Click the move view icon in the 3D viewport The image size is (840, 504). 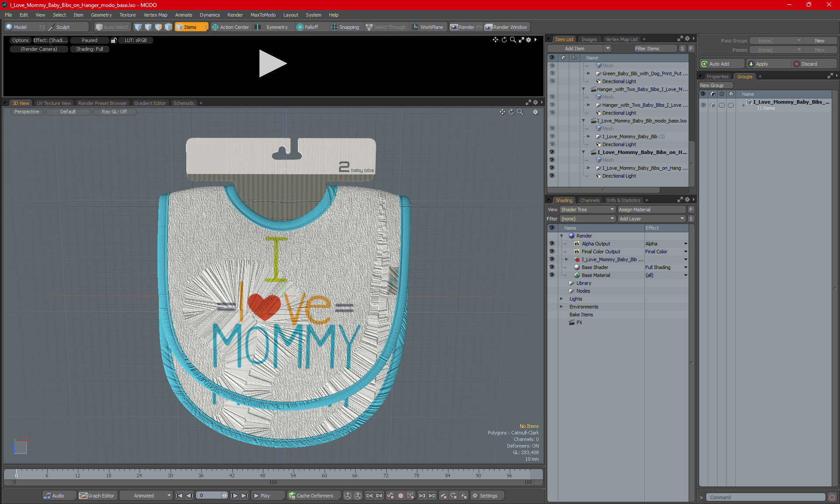click(x=502, y=112)
